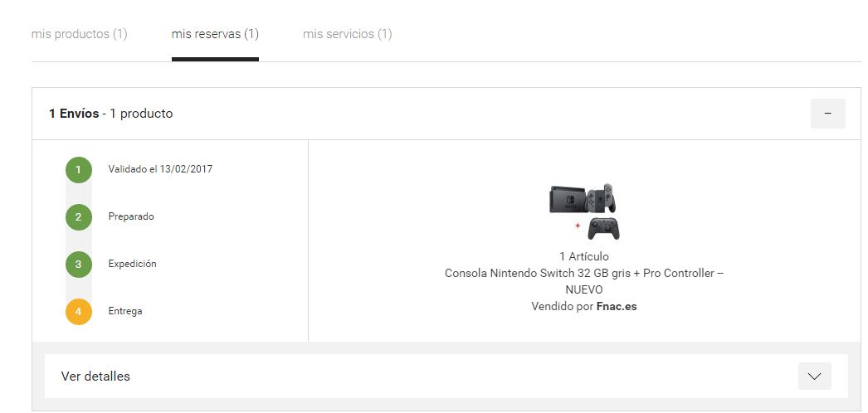Click the Fnac.es seller link

[616, 306]
